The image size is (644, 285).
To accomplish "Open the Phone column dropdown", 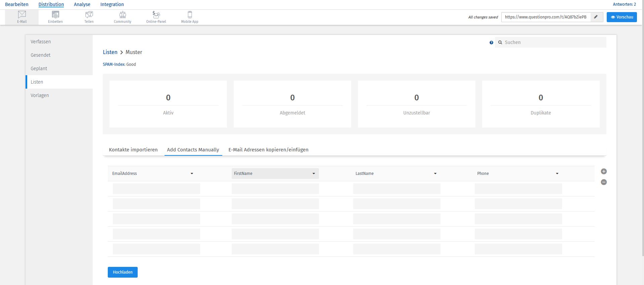I will (x=557, y=174).
